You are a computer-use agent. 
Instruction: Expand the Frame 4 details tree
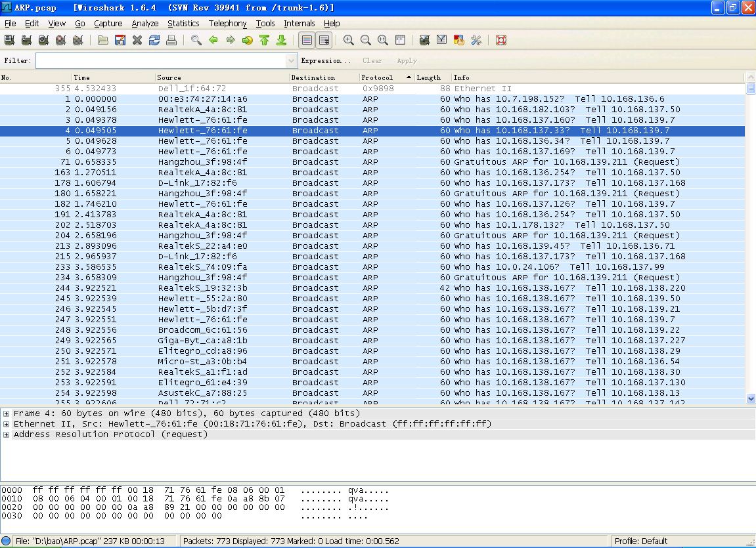[x=6, y=413]
